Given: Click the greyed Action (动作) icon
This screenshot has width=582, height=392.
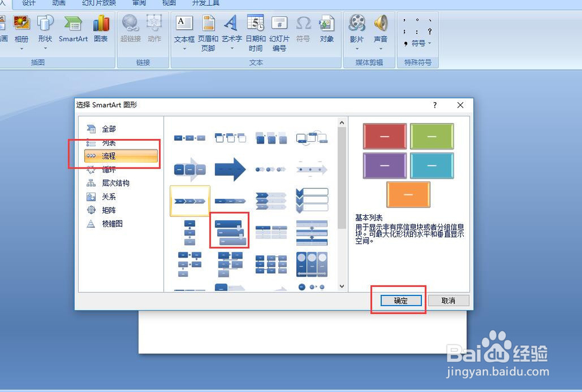Looking at the screenshot, I should coord(154,23).
